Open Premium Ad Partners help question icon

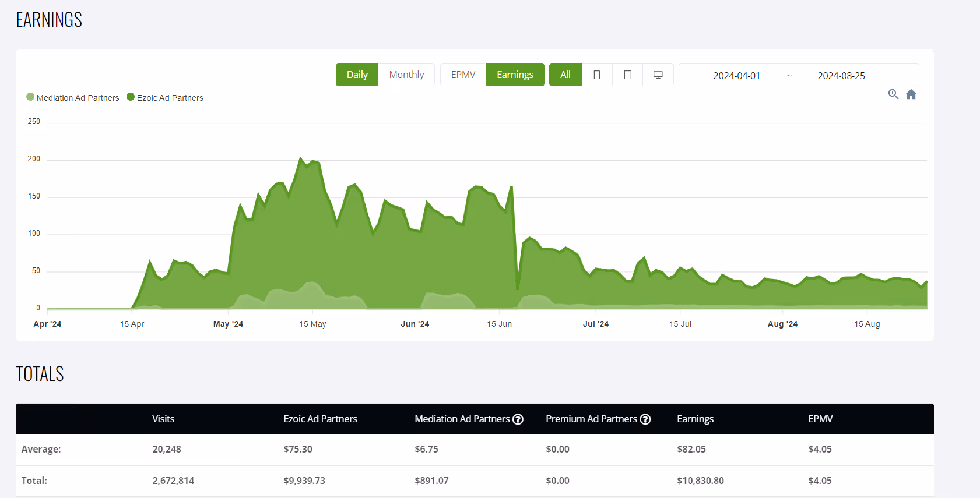pyautogui.click(x=645, y=419)
